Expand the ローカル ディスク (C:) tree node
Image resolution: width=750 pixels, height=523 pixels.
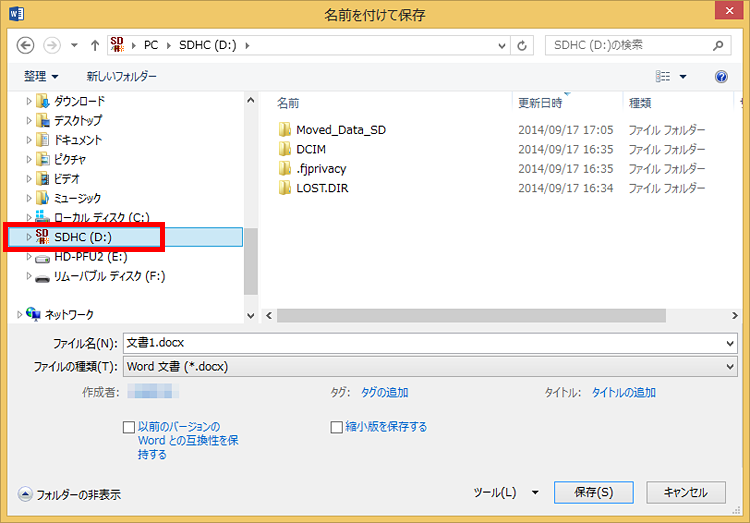tap(29, 218)
